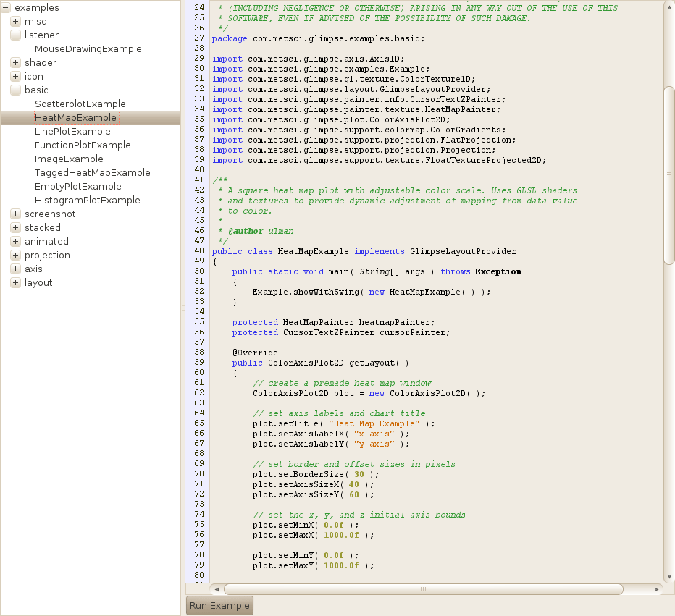The width and height of the screenshot is (675, 616).
Task: Click the Example.showWithSwing call line
Action: [371, 292]
